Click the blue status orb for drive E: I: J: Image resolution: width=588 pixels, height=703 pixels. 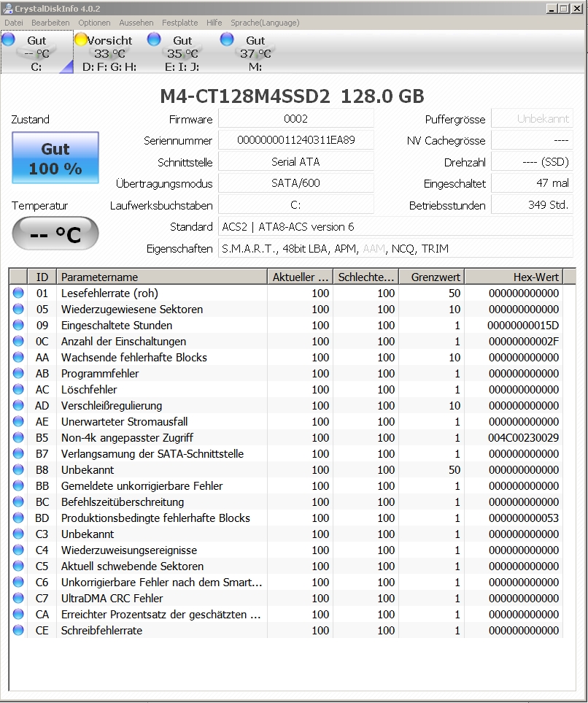click(154, 39)
